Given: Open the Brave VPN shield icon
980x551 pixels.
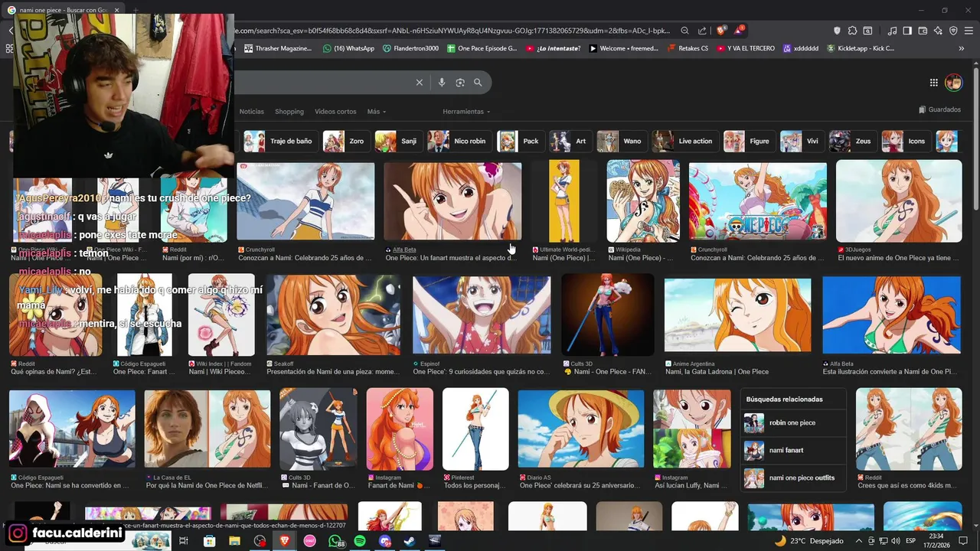Looking at the screenshot, I should point(953,31).
